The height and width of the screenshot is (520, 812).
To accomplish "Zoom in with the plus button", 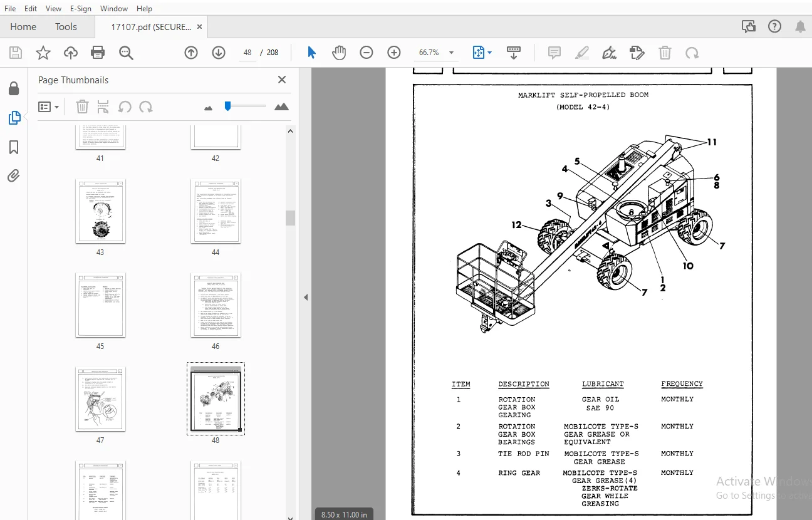I will tap(394, 53).
